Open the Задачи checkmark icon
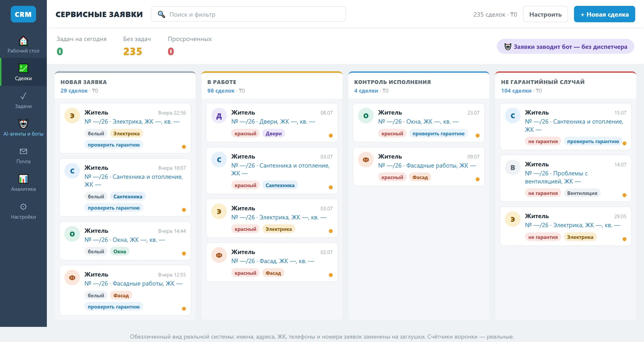The image size is (644, 342). pyautogui.click(x=23, y=96)
